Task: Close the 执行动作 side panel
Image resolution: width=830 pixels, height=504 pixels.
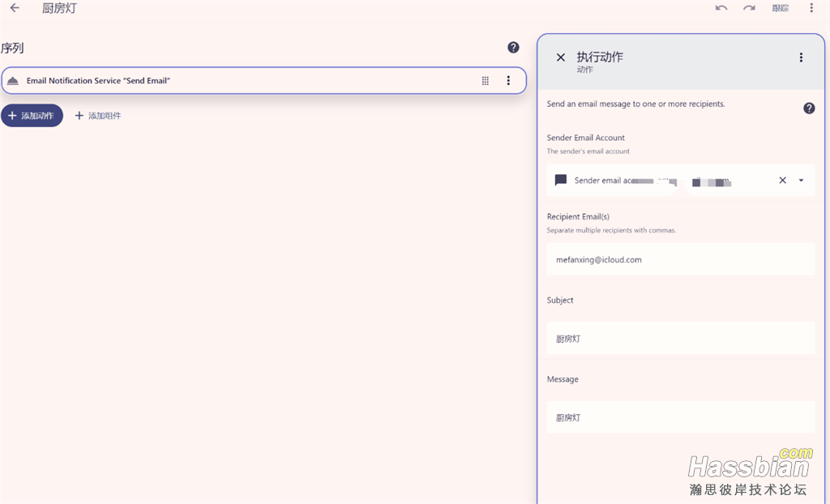Action: click(x=561, y=58)
